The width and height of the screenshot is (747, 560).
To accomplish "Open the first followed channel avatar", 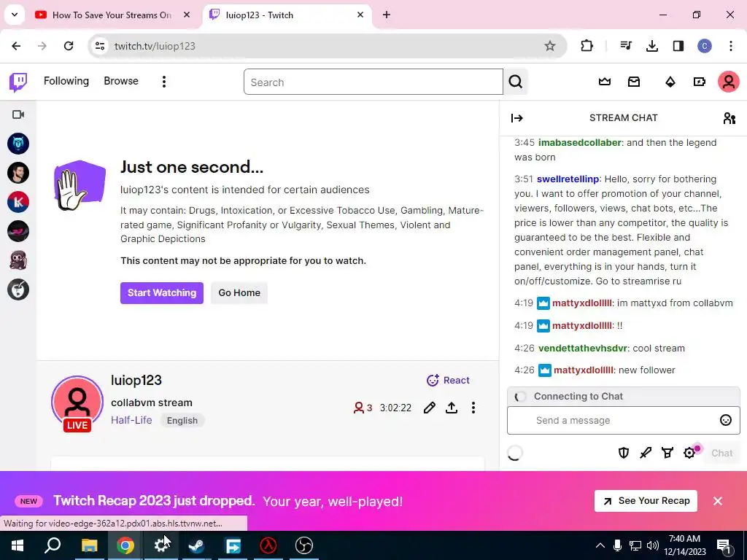I will (x=18, y=144).
